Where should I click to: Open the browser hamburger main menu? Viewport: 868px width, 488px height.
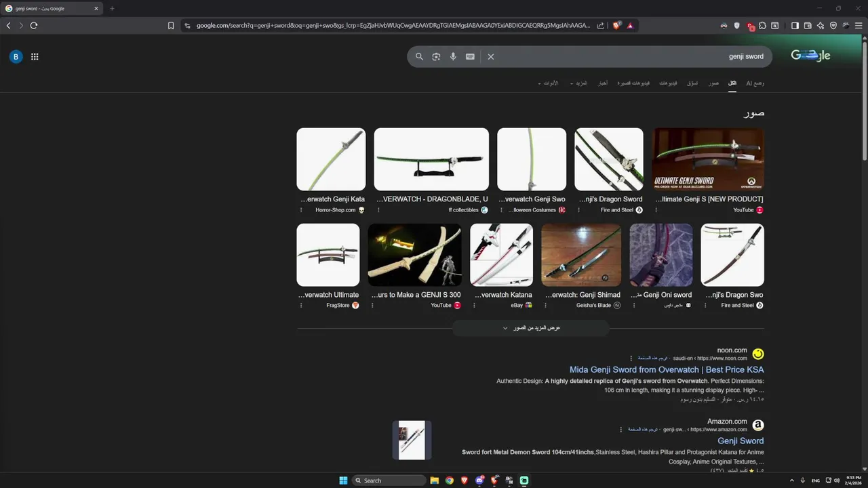(859, 26)
